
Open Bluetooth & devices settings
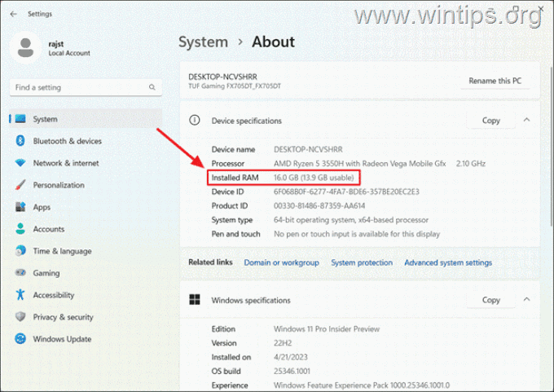86,141
